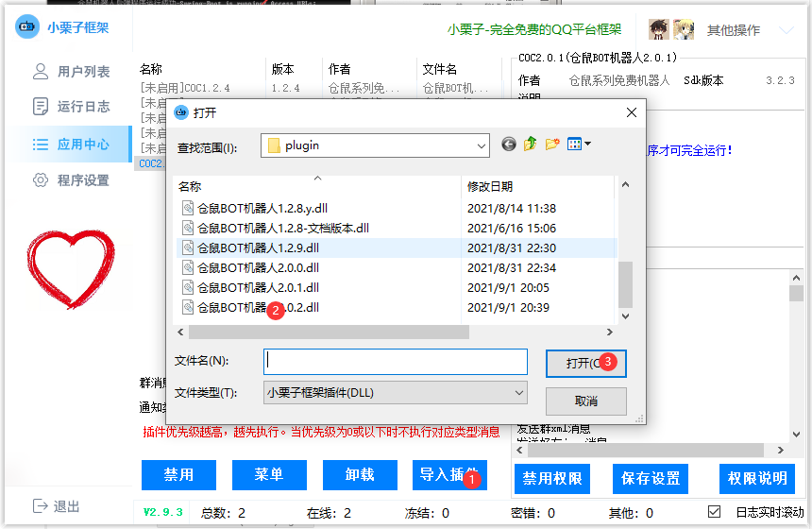Select file 仓鼠BOT机器人2.0.0.dll

(258, 268)
